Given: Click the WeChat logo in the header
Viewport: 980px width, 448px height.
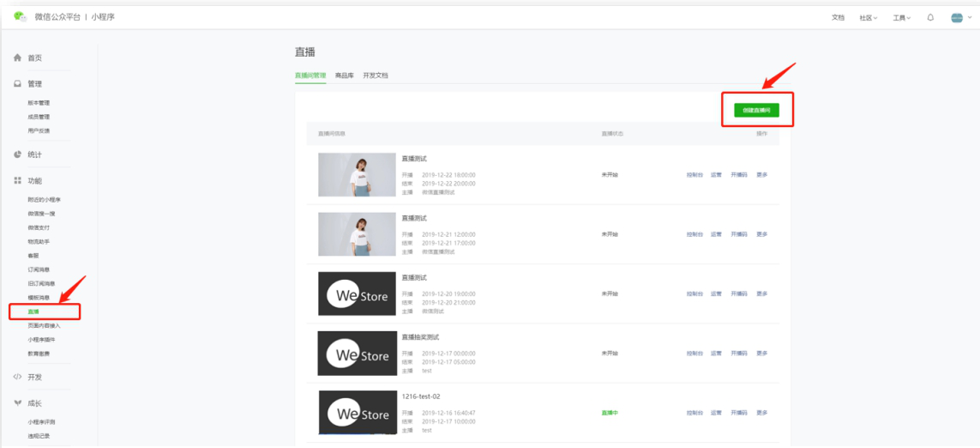Looking at the screenshot, I should point(20,17).
